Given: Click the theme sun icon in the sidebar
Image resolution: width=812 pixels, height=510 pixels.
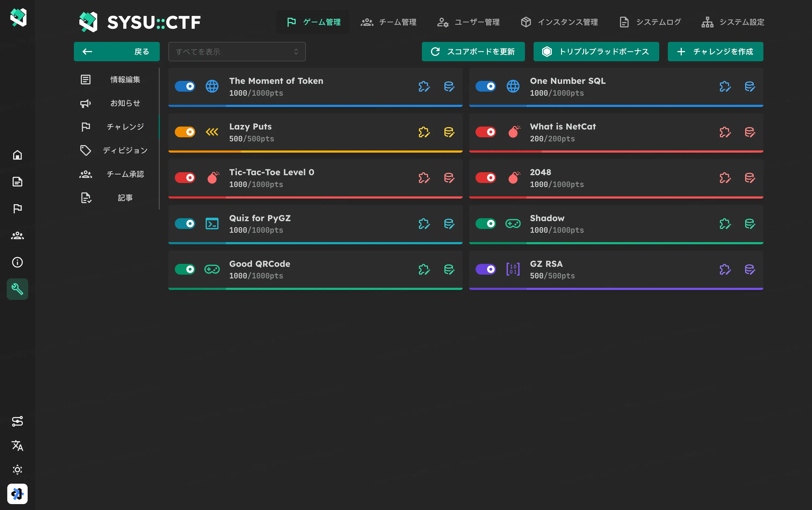Looking at the screenshot, I should tap(17, 469).
